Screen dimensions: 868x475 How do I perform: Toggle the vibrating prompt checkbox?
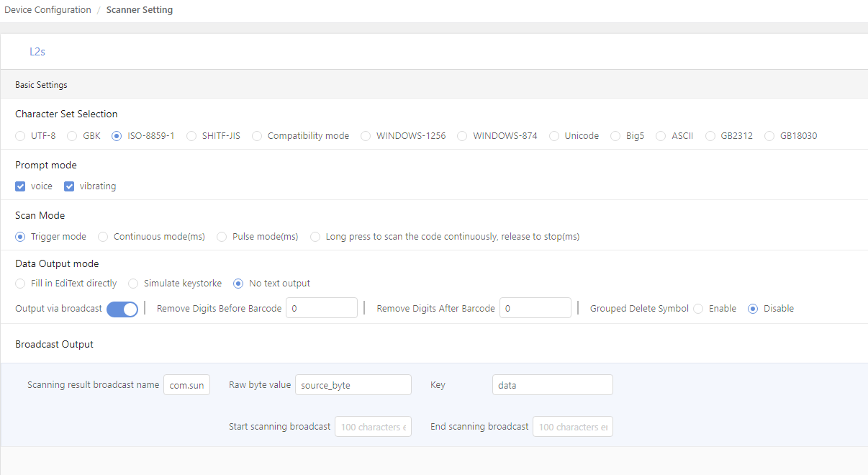(x=69, y=186)
